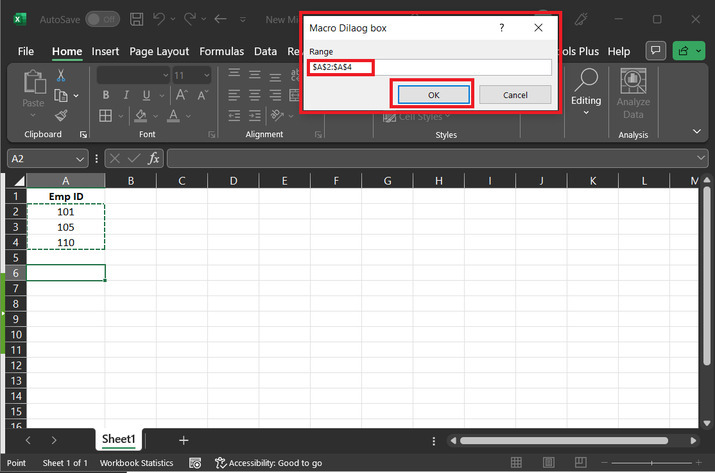Click the Redo icon
This screenshot has height=473, width=715.
190,19
